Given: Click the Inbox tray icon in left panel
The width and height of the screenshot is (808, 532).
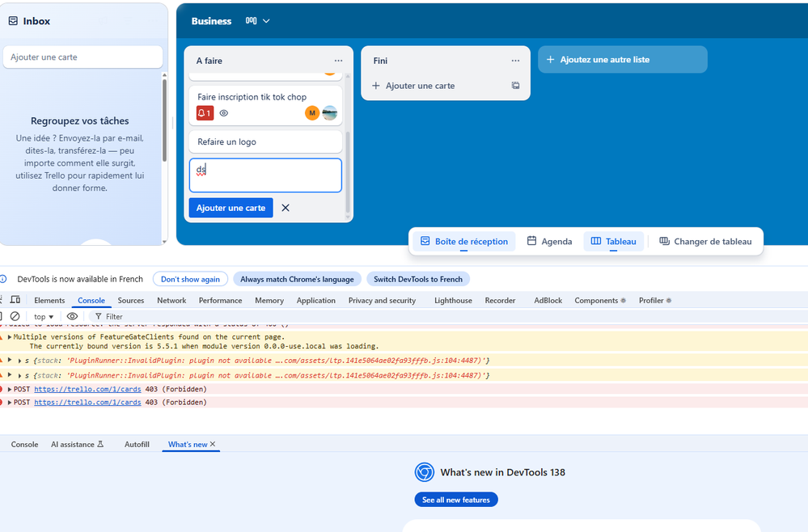Looking at the screenshot, I should (x=14, y=21).
